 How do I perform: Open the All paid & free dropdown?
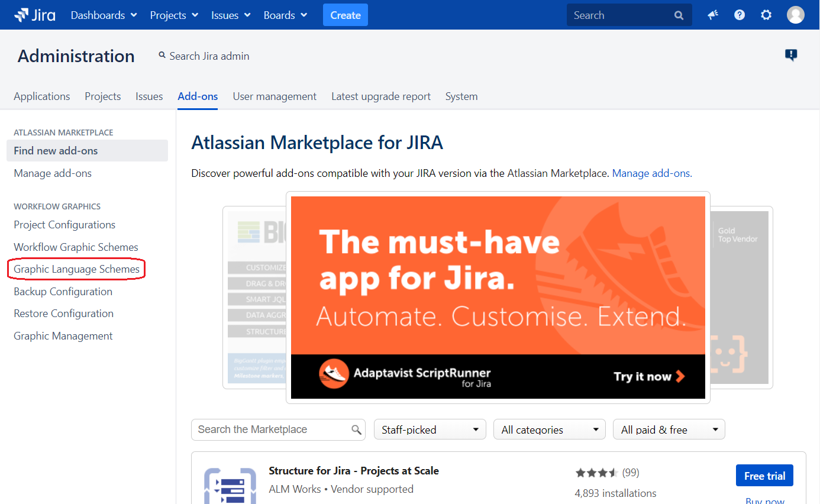669,430
